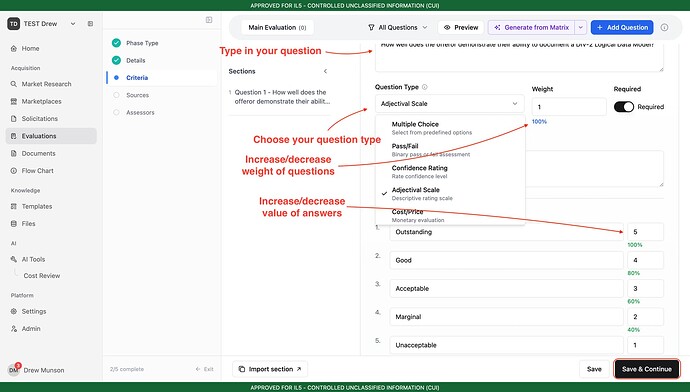Click the filter icon beside All Questions
Viewport: 690px width, 392px height.
coord(371,27)
